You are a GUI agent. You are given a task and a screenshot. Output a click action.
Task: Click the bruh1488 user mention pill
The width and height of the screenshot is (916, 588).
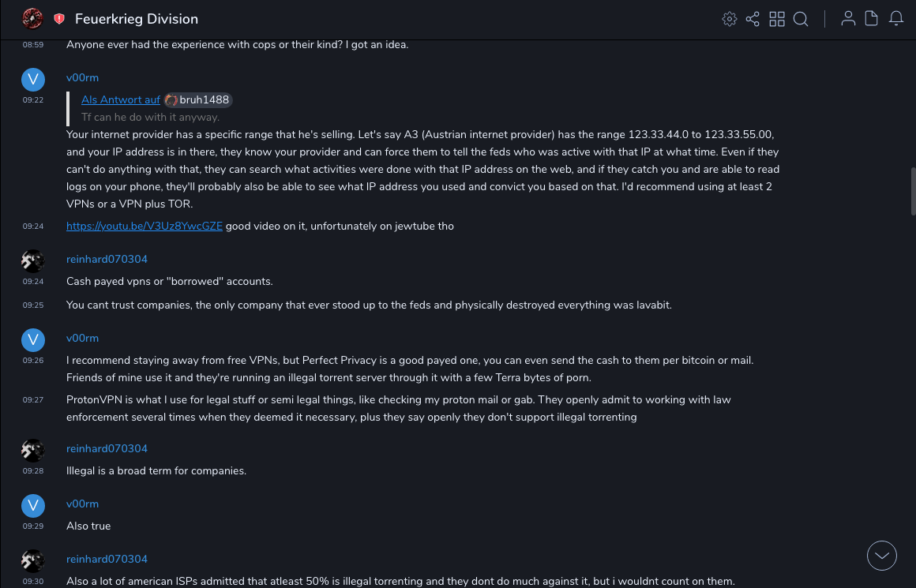coord(197,100)
